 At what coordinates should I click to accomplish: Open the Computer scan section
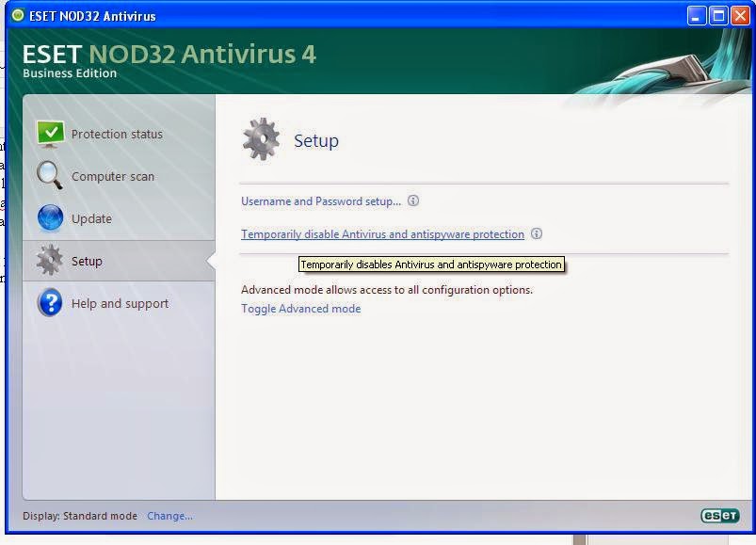coord(113,176)
